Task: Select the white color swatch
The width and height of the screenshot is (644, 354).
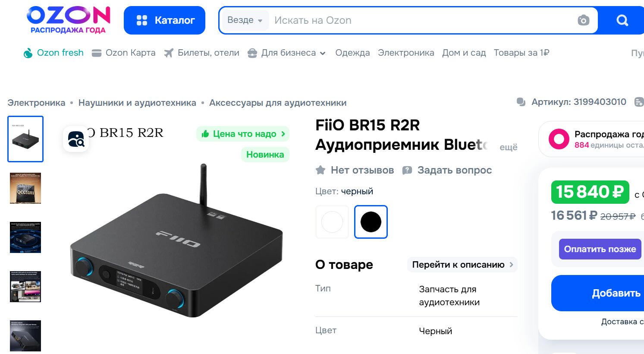Action: point(332,222)
